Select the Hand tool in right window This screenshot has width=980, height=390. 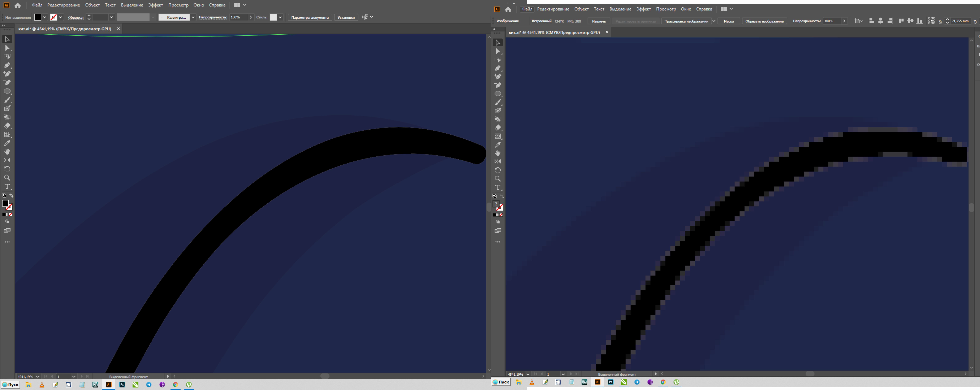[498, 153]
